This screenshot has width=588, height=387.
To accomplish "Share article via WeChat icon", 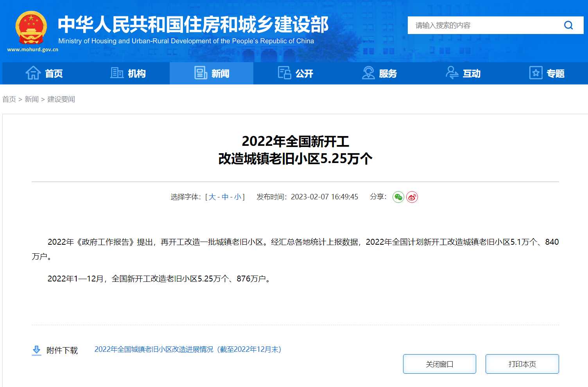I will [x=398, y=197].
